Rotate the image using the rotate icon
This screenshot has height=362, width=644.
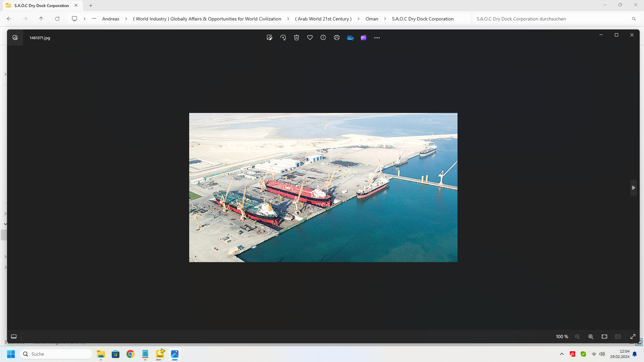point(283,38)
